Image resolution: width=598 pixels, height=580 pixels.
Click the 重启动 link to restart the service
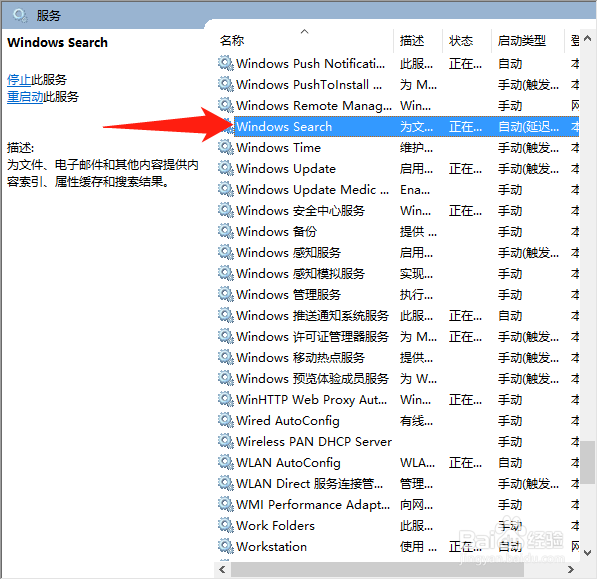[25, 96]
